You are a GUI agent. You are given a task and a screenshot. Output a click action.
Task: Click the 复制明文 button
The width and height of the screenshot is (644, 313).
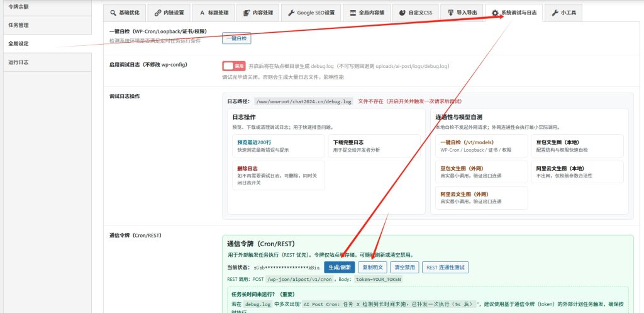372,268
